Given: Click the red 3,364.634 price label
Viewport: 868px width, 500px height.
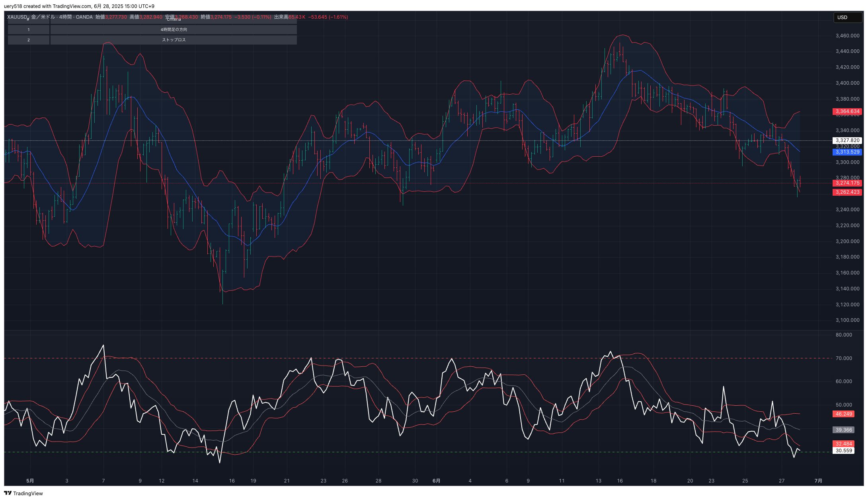Looking at the screenshot, I should (x=847, y=112).
